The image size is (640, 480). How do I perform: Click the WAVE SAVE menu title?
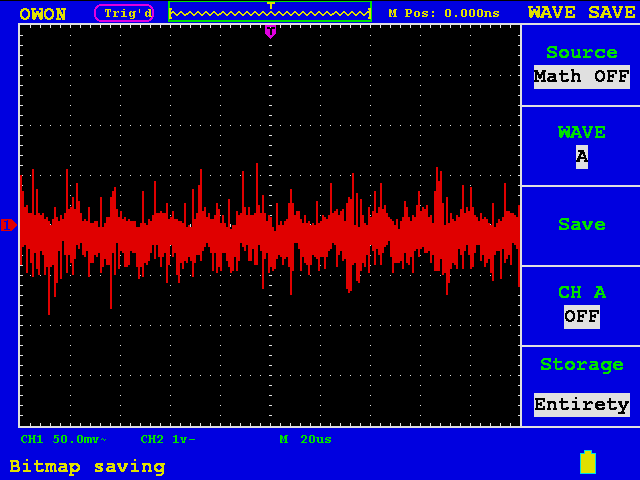pyautogui.click(x=581, y=13)
